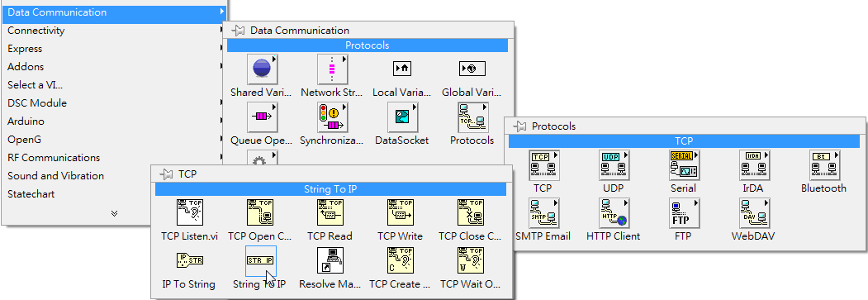
Task: Click the blue String To IP header
Action: coord(330,189)
